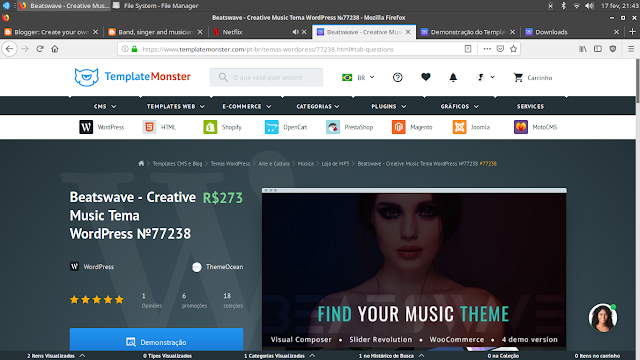
Task: Open the user account dropdown
Action: point(485,77)
